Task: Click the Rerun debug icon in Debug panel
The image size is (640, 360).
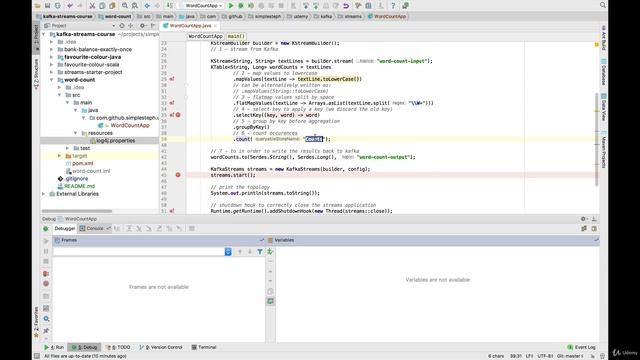Action: click(x=46, y=229)
